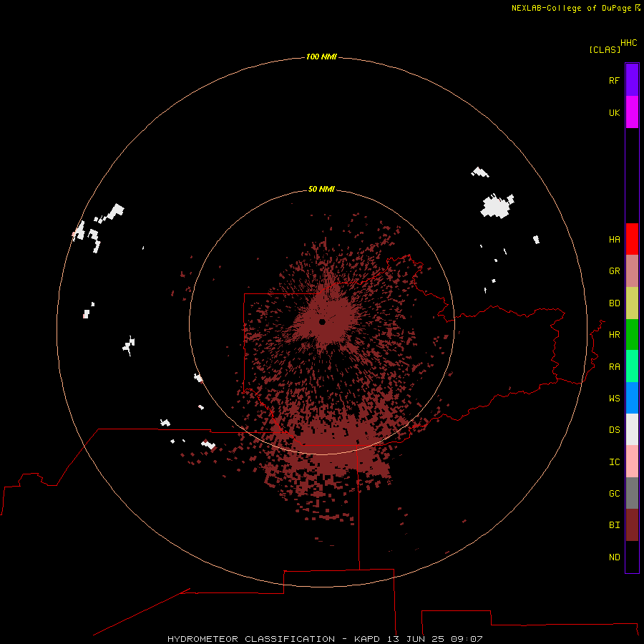Click the ND legend label
Viewport: 644px width, 644px height.
coord(615,557)
